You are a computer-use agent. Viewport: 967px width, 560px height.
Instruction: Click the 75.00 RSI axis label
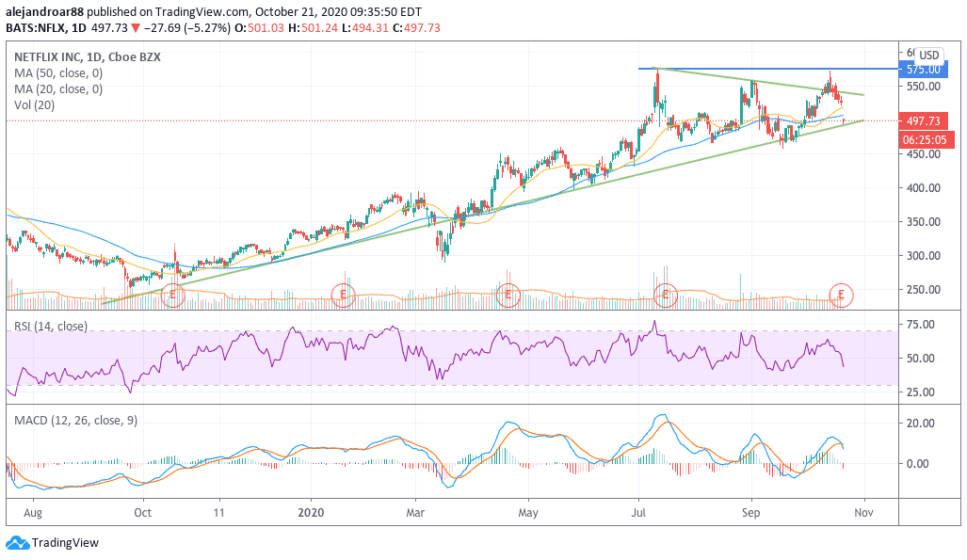(920, 325)
